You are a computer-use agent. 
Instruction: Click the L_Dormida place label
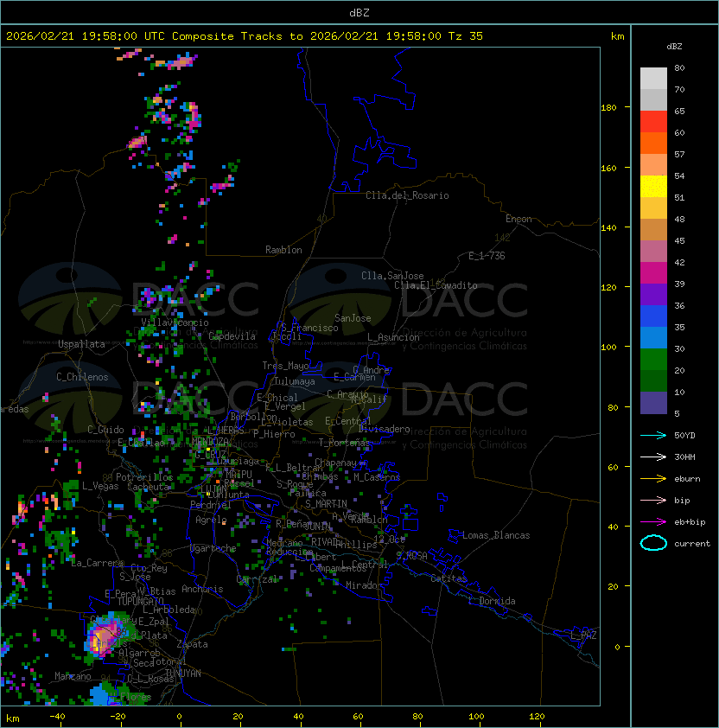tap(492, 601)
